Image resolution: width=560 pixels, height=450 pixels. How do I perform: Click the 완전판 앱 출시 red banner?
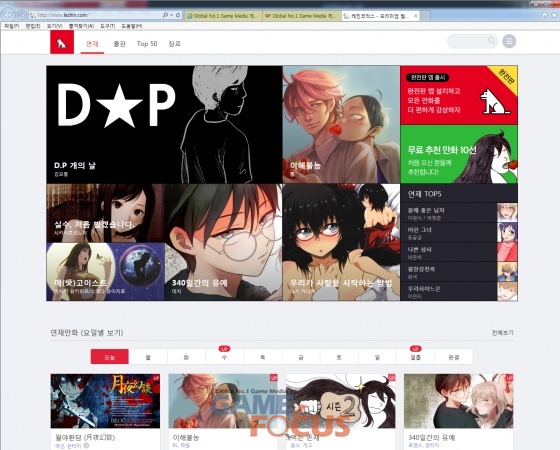459,95
